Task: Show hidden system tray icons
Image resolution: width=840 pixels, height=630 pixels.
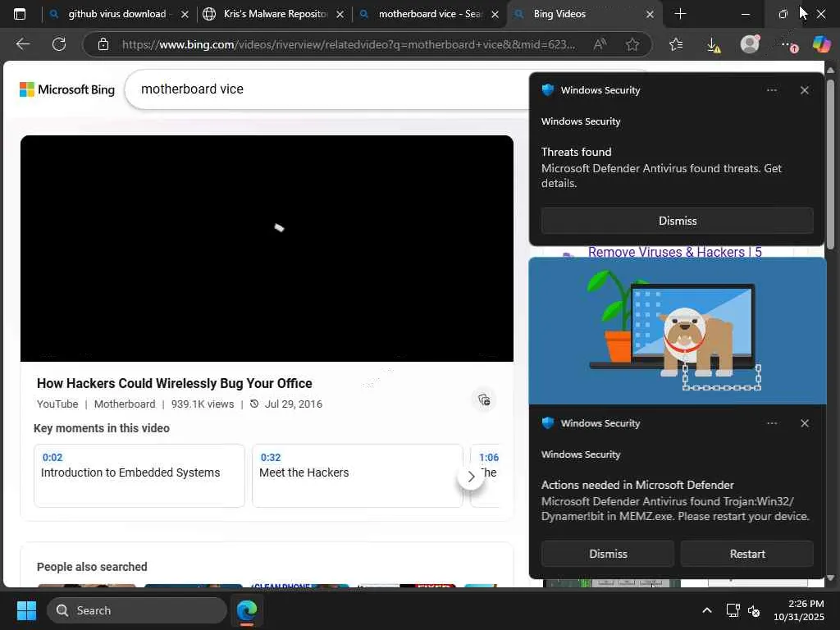Action: pos(706,610)
